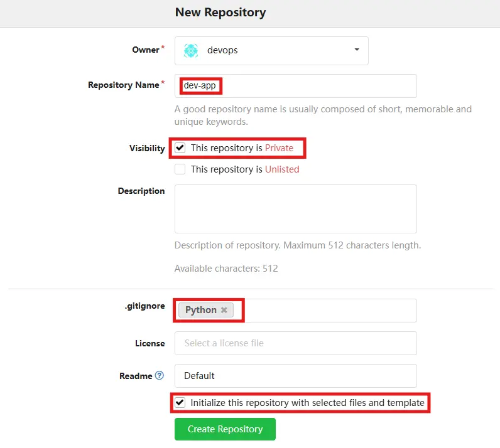Untick Initialize repository with selected files checkbox
The height and width of the screenshot is (448, 500).
click(180, 402)
